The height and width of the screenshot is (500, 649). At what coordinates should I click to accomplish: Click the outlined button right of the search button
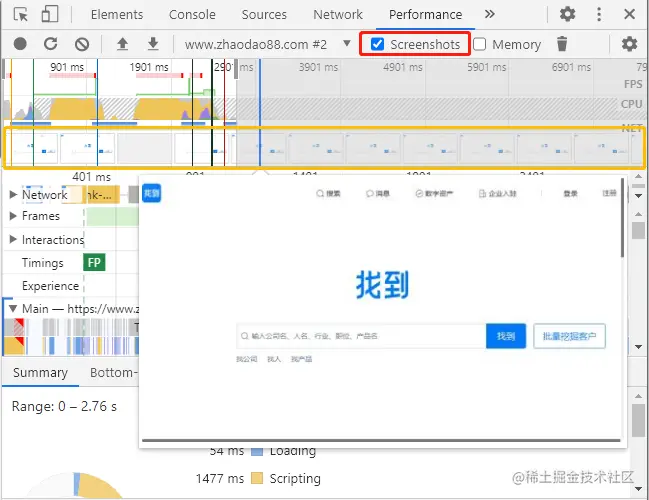(x=569, y=336)
